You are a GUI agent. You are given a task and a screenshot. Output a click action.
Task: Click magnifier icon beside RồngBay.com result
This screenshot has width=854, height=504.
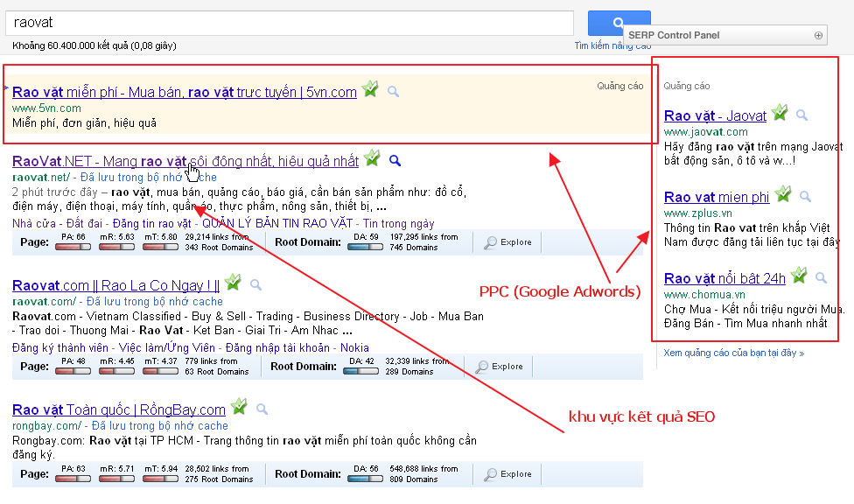(x=262, y=409)
